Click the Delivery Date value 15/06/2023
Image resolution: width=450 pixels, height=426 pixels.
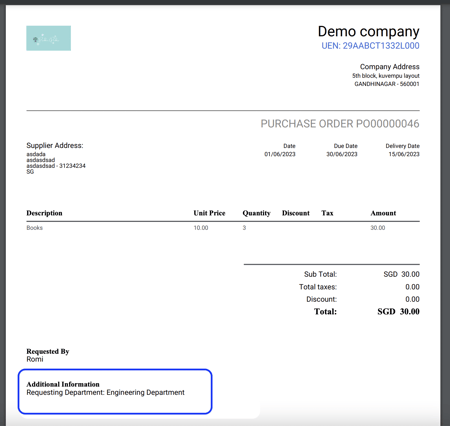(x=404, y=154)
